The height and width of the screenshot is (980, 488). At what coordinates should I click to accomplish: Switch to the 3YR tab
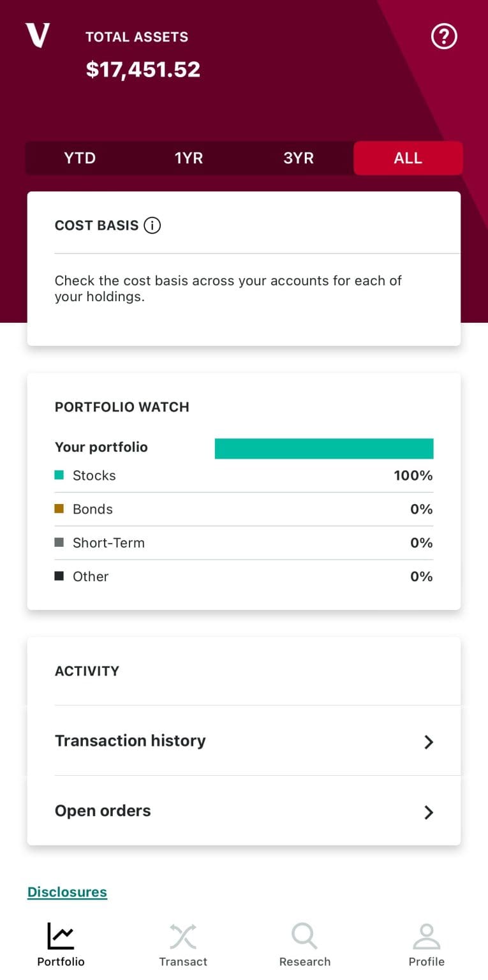298,158
